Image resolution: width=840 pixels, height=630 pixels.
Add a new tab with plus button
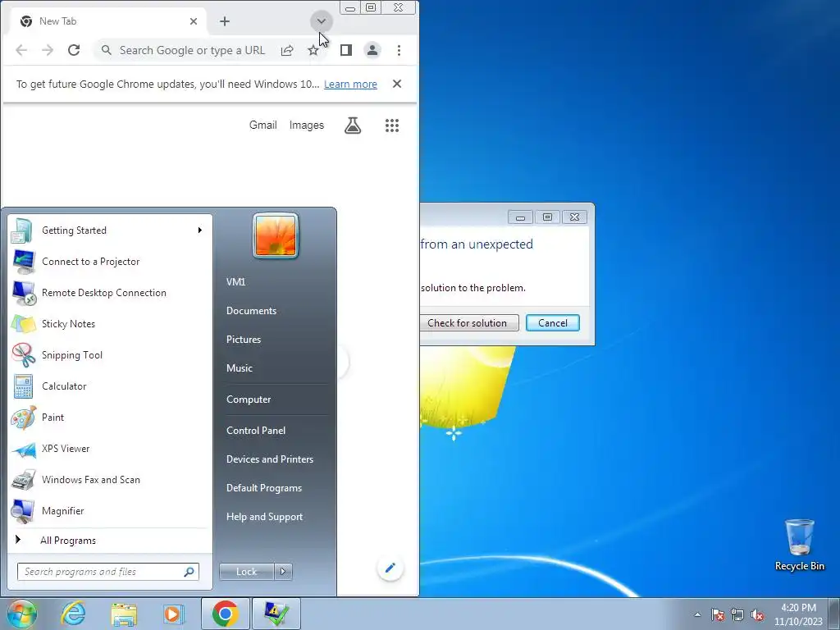tap(225, 21)
